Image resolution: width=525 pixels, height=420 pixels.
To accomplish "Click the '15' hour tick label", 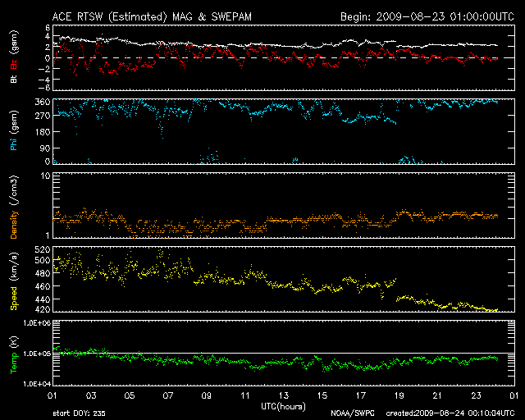I will pyautogui.click(x=322, y=396).
